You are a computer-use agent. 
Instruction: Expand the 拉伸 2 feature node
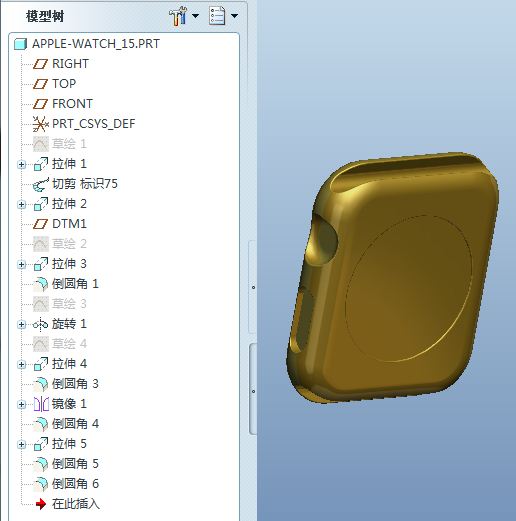tap(22, 204)
